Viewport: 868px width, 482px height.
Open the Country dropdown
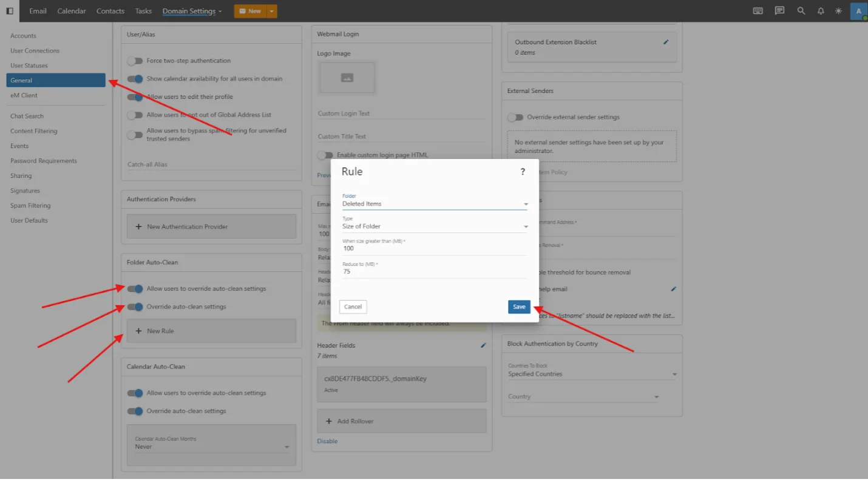[x=583, y=396]
